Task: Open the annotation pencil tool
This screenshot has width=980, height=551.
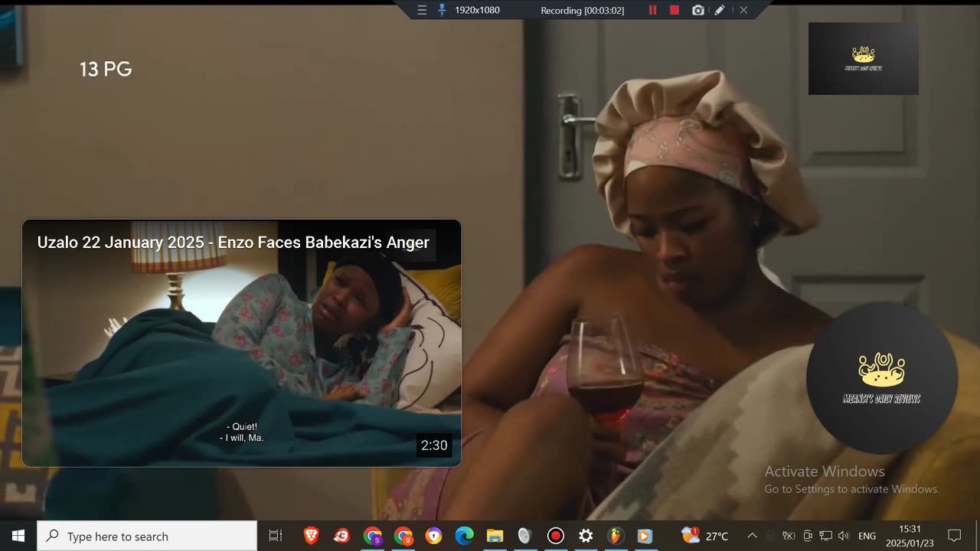Action: coord(720,10)
